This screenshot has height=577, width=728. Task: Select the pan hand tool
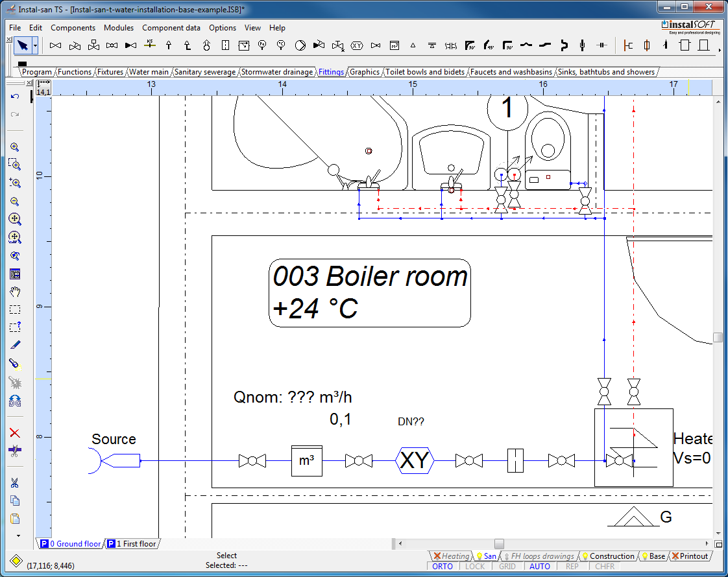(15, 292)
